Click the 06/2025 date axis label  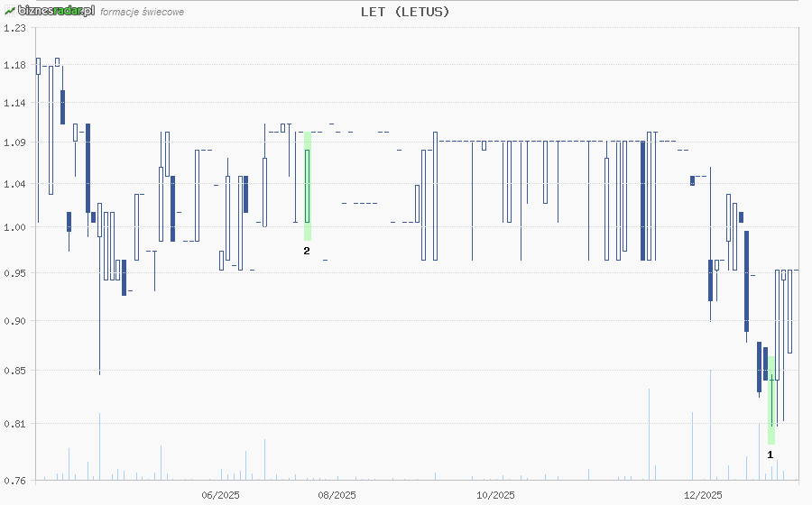click(x=220, y=495)
